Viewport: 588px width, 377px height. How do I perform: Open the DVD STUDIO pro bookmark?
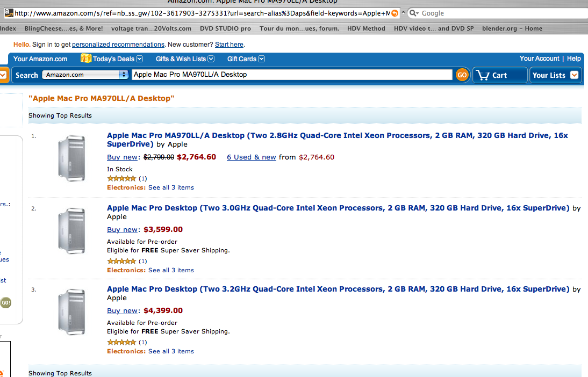[x=225, y=28]
